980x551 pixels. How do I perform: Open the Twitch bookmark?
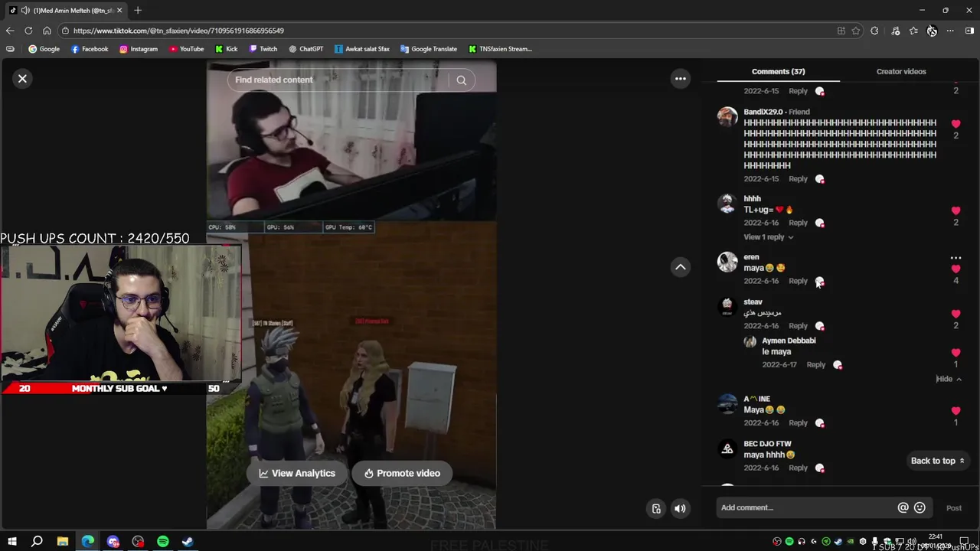(263, 49)
